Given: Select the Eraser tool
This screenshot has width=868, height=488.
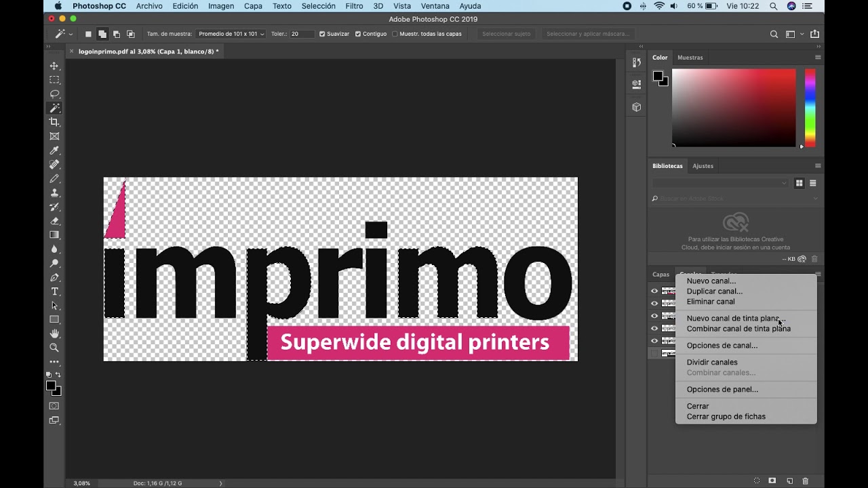Looking at the screenshot, I should point(54,221).
